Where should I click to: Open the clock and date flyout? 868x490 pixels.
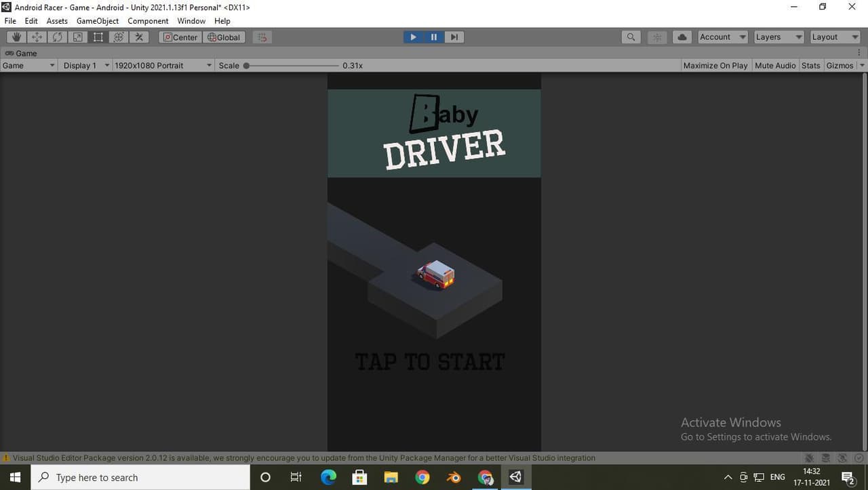pos(811,477)
